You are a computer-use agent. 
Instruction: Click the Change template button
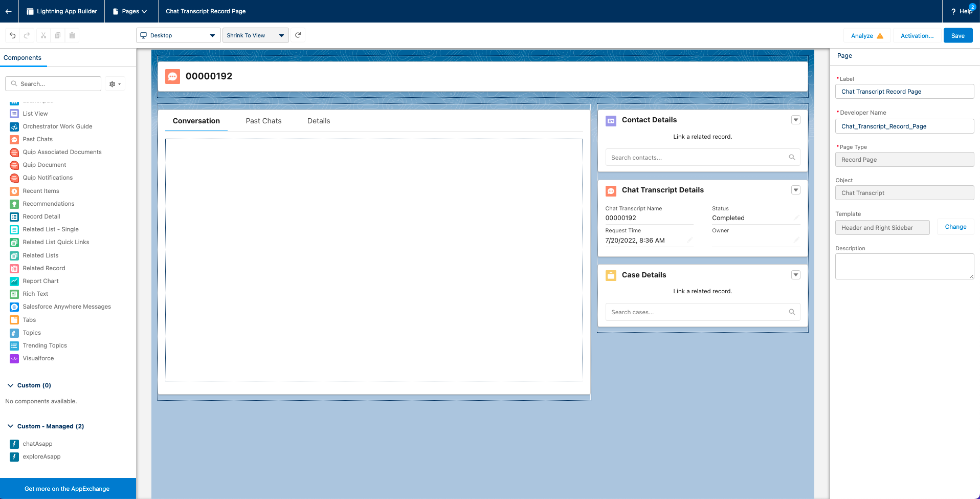955,227
